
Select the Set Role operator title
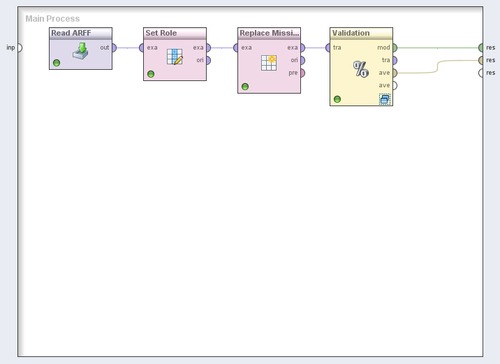161,33
